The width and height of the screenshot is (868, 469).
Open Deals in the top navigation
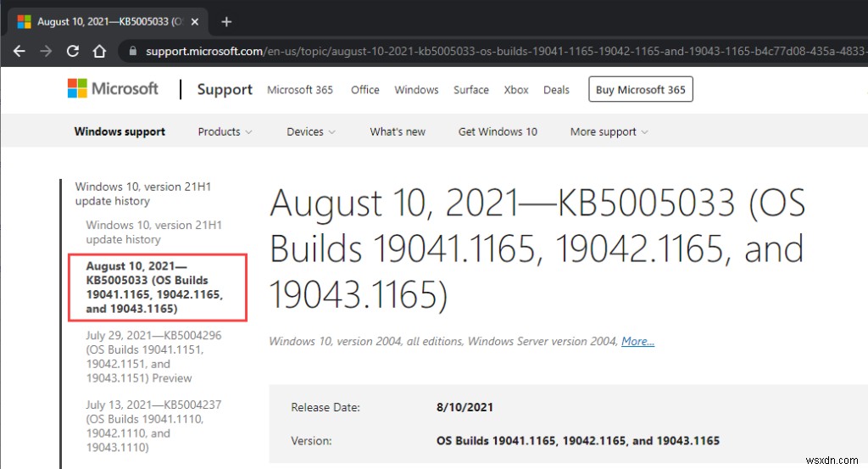[x=556, y=90]
